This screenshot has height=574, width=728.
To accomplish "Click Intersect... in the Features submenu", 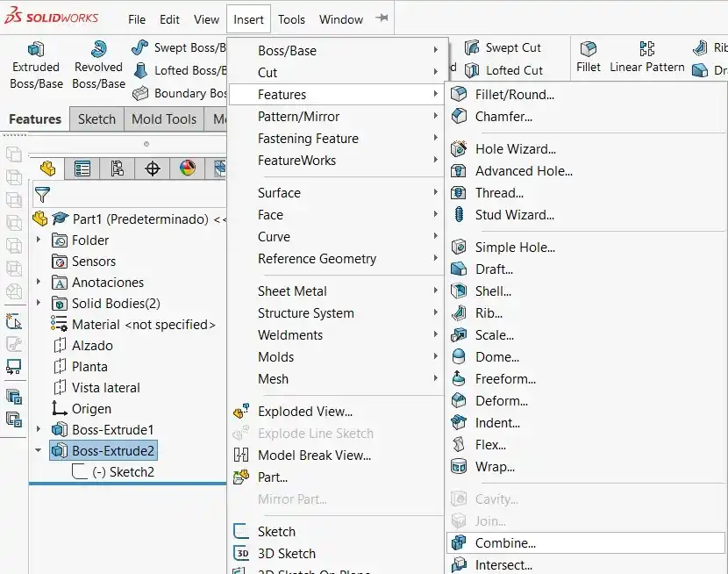I will click(585, 564).
